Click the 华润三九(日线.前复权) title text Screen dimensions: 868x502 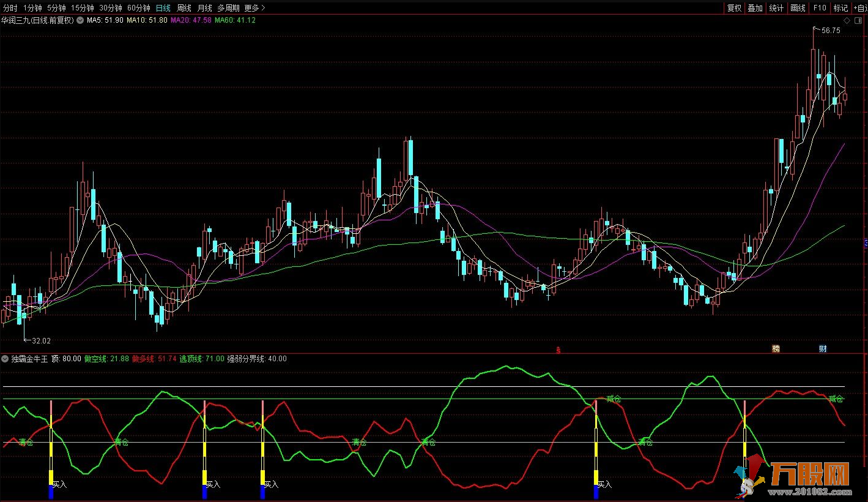37,20
